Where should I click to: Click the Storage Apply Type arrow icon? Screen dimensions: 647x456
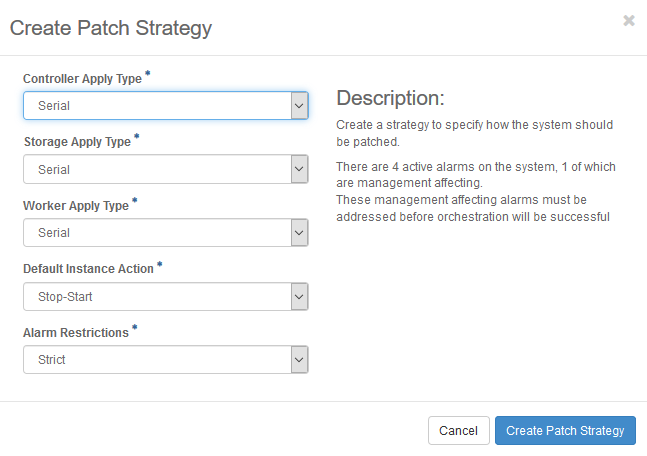[x=298, y=169]
